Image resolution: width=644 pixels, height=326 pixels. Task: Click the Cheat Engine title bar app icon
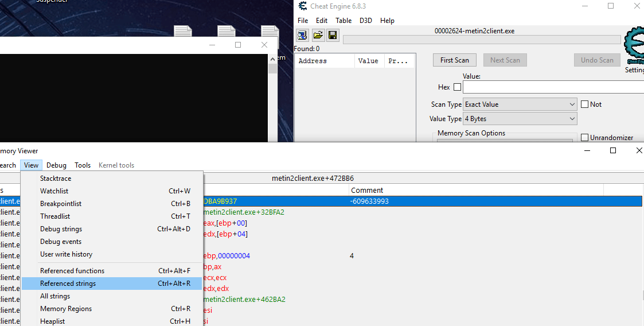(303, 6)
